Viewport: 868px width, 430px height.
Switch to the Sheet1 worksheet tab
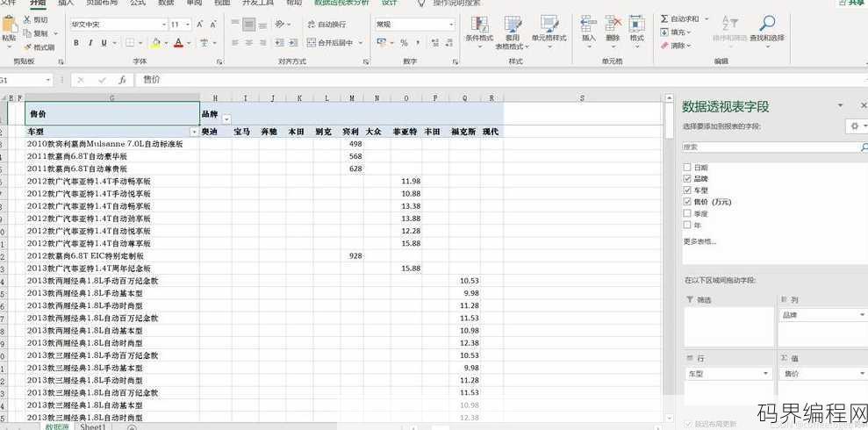click(x=92, y=426)
